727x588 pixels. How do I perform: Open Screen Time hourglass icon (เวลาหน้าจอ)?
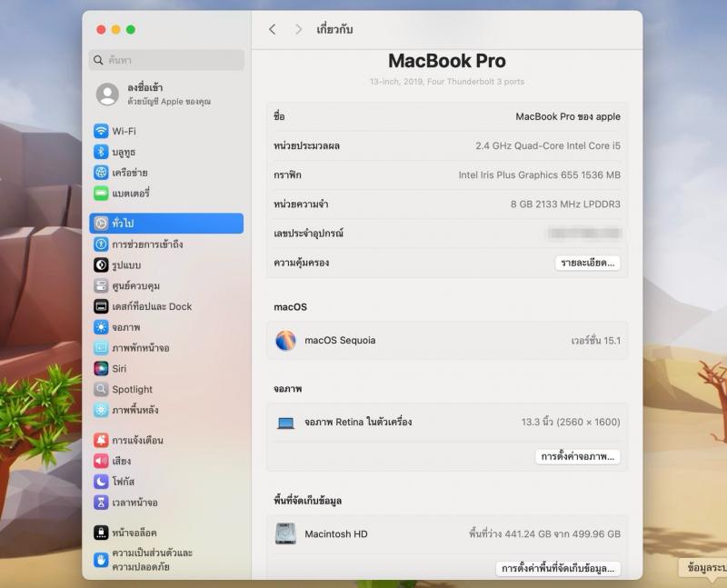[101, 503]
